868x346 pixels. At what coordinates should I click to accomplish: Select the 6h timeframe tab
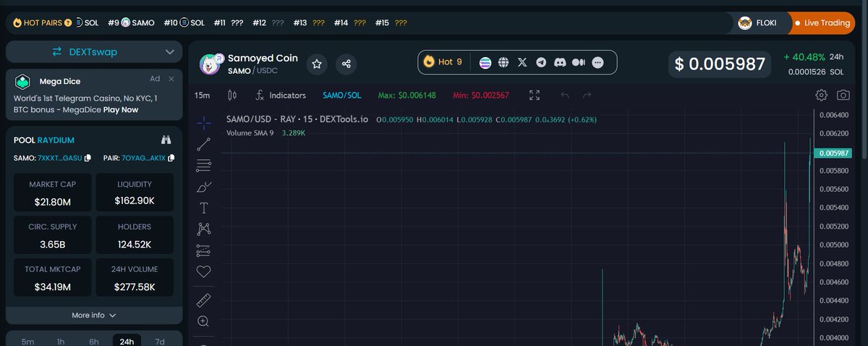click(94, 342)
